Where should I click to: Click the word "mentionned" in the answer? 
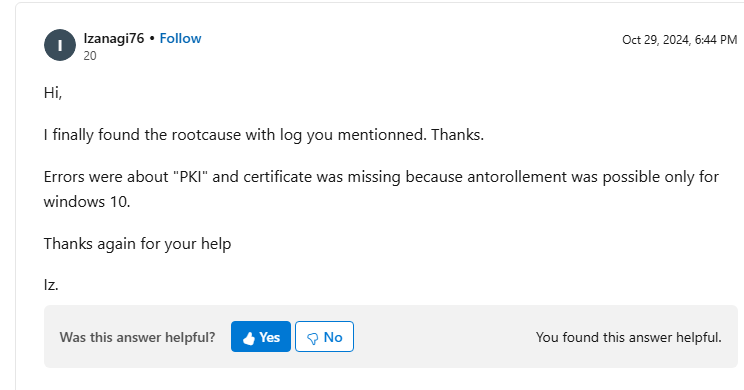point(382,135)
